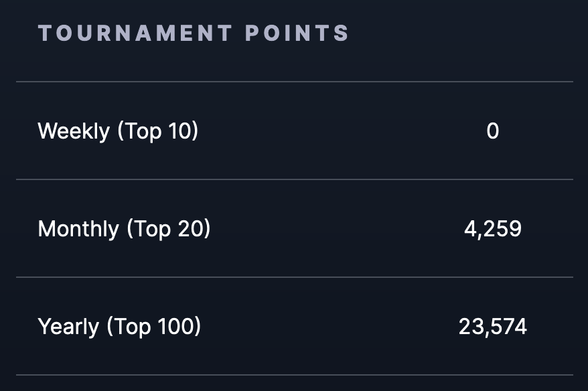Screen dimensions: 588x391
Task: Click the (Top 100) parenthetical text
Action: pyautogui.click(x=154, y=327)
